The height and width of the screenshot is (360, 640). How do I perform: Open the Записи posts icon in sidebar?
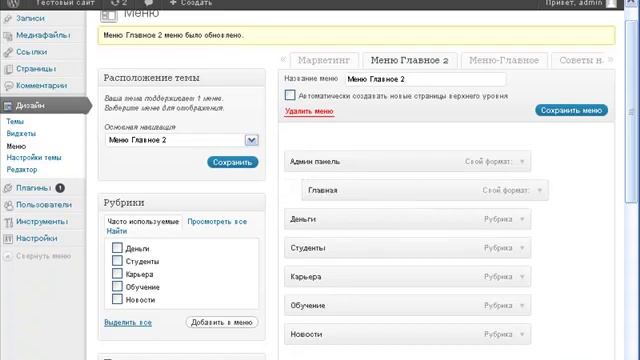point(8,19)
